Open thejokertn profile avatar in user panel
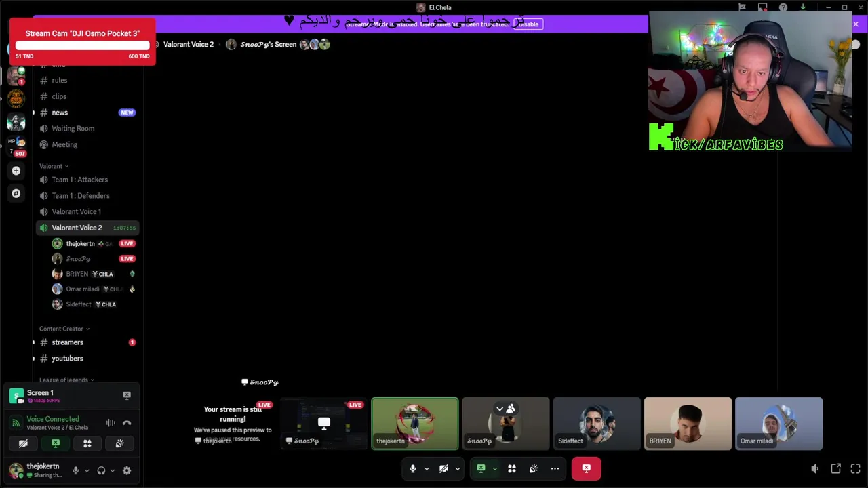This screenshot has height=488, width=868. pos(16,470)
